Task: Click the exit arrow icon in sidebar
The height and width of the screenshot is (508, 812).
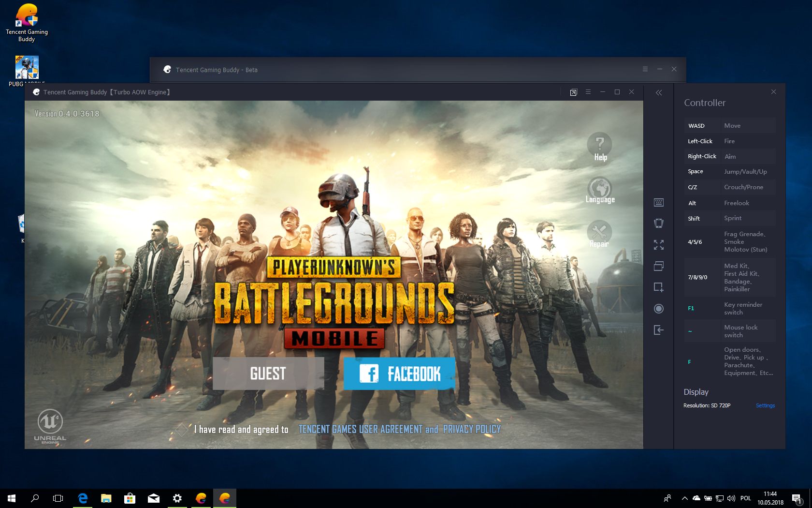Action: [x=658, y=330]
